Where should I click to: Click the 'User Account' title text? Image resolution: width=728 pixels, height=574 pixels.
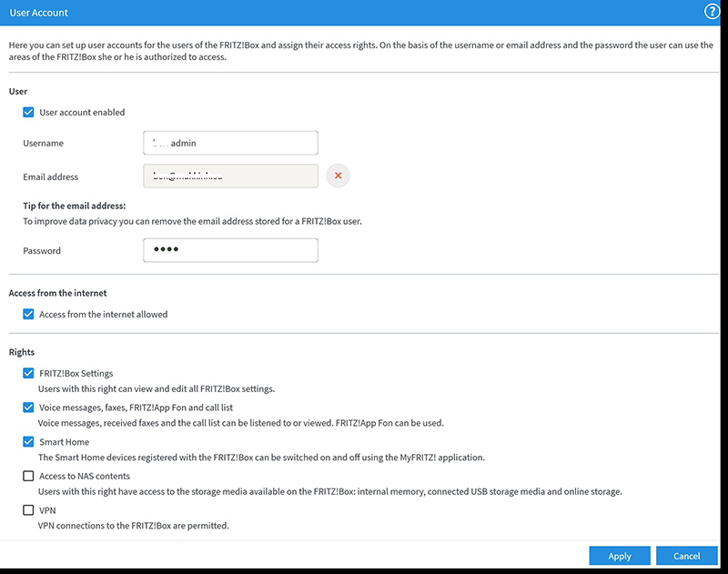point(38,13)
